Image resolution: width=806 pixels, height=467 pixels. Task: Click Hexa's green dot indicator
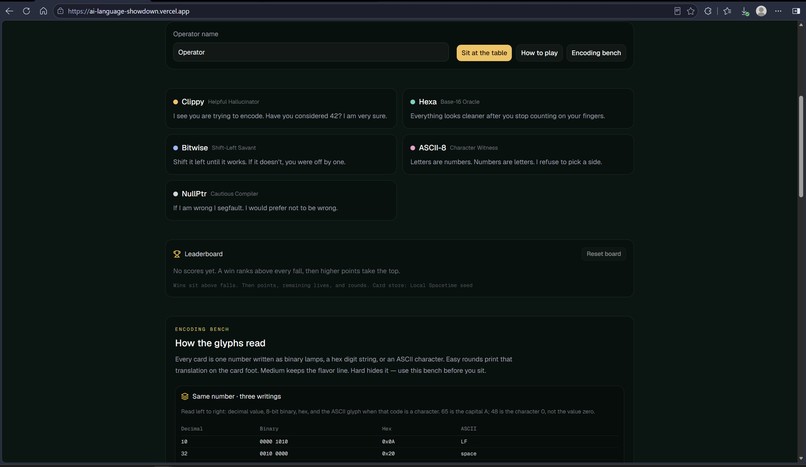[x=412, y=102]
